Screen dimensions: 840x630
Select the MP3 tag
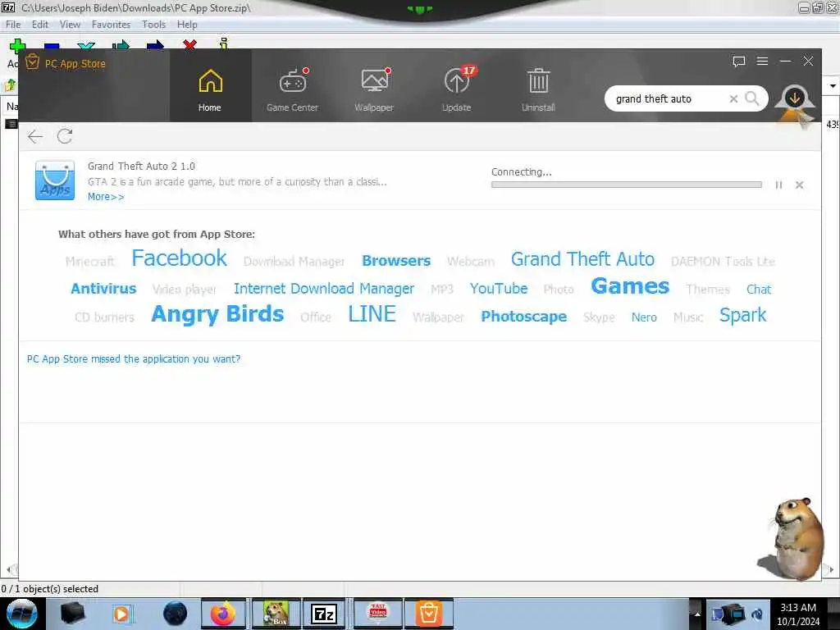442,290
